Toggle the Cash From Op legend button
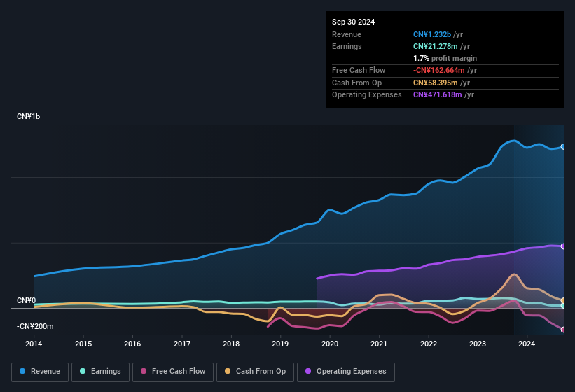The height and width of the screenshot is (392, 575). (x=255, y=372)
